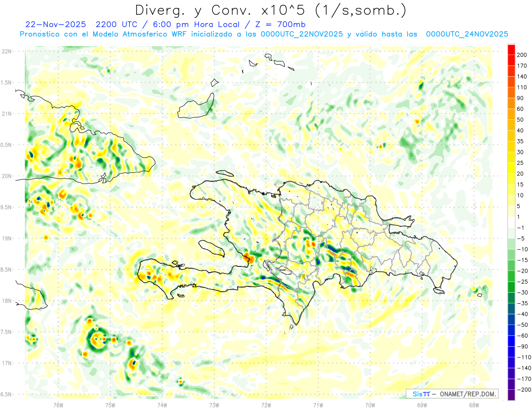Click the '72W' longitude label

[x=266, y=405]
